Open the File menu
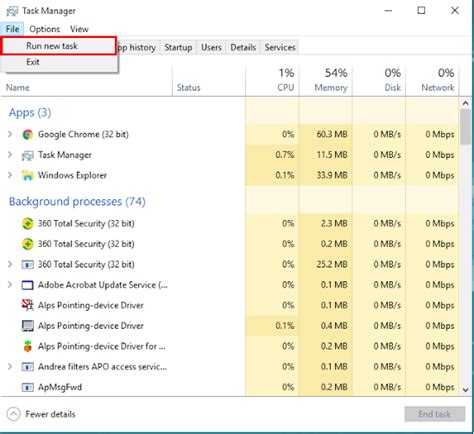 pyautogui.click(x=12, y=29)
